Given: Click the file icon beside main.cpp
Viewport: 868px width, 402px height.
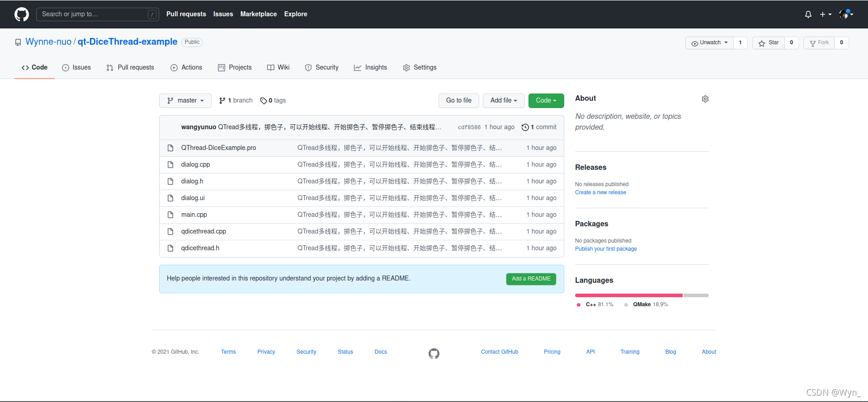Looking at the screenshot, I should (x=170, y=215).
